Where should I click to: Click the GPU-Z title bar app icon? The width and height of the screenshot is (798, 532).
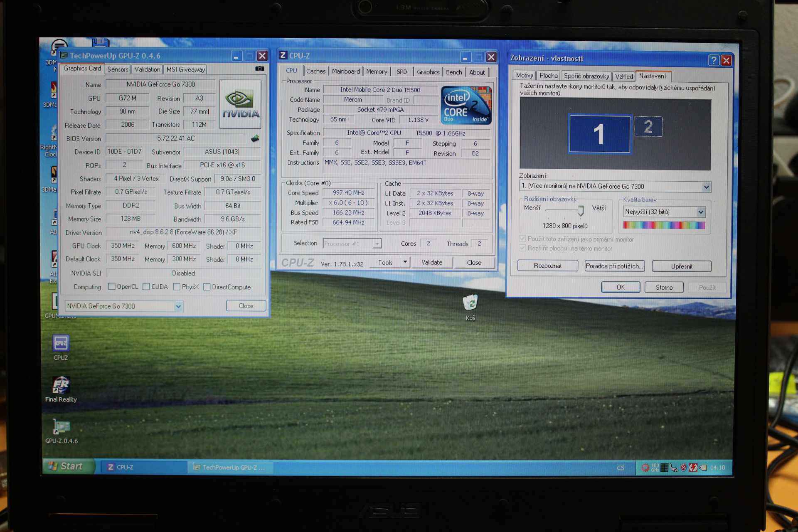(x=64, y=55)
